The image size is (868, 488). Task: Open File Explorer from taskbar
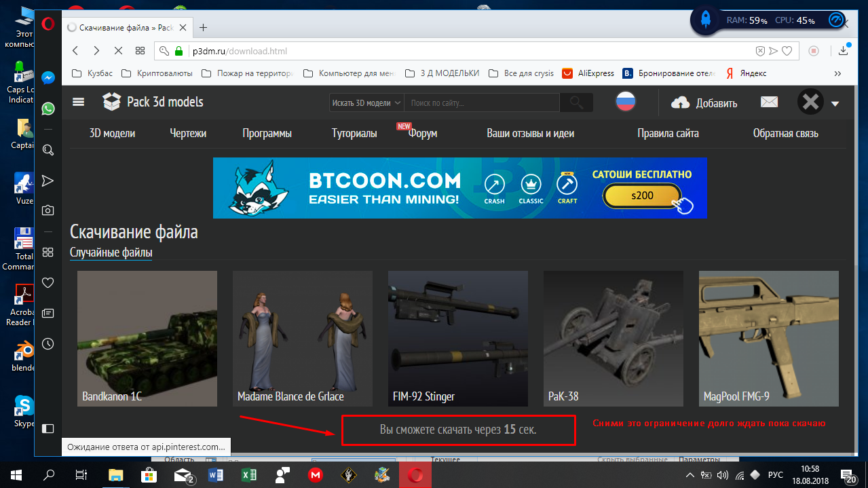[116, 475]
